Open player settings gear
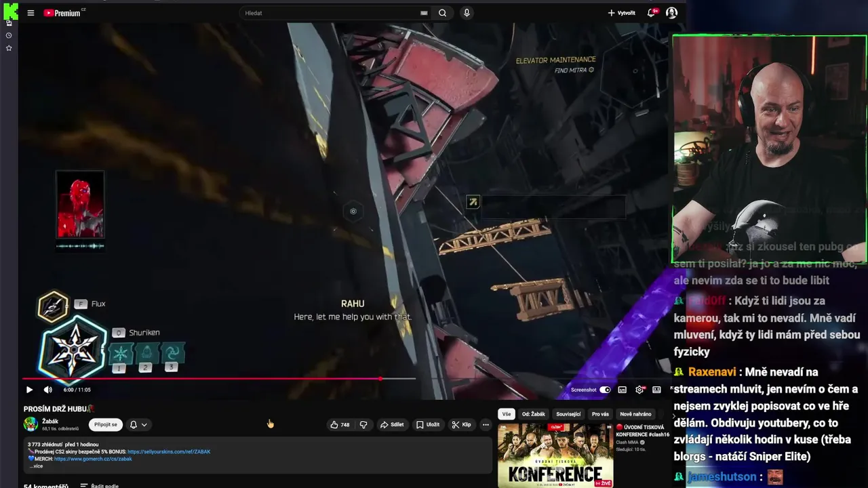This screenshot has height=488, width=868. tap(639, 390)
